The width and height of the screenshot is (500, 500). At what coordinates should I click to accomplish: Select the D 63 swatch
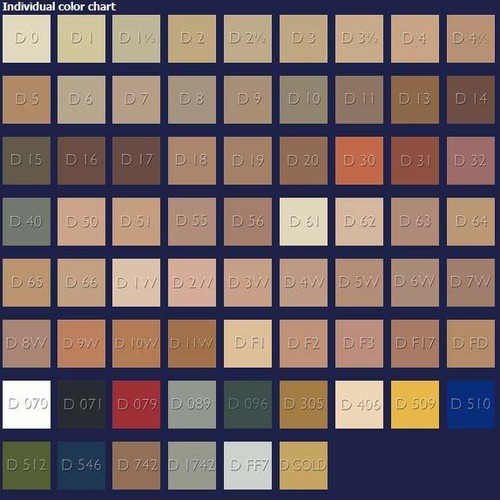pos(415,222)
